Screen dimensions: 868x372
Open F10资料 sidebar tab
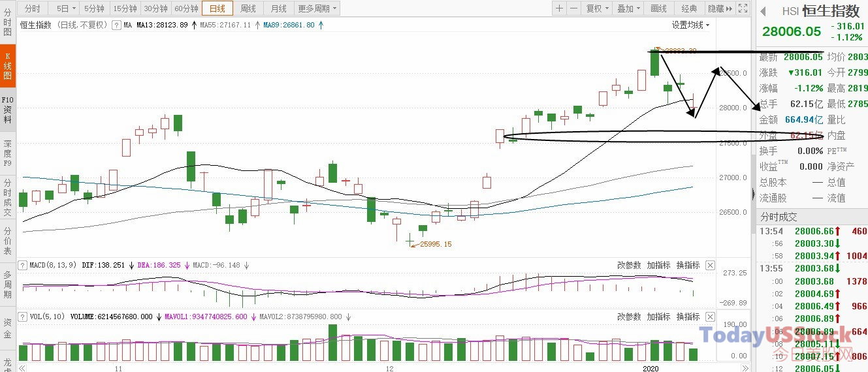(x=8, y=110)
